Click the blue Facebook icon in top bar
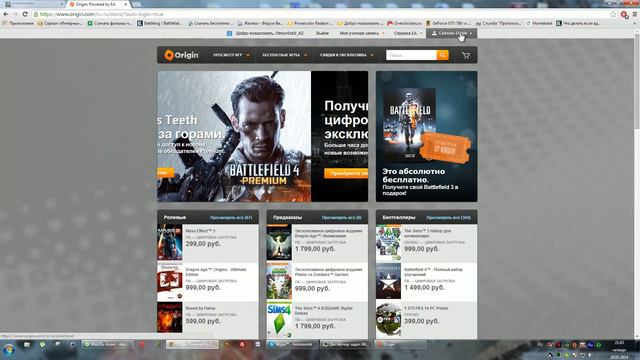 [229, 33]
